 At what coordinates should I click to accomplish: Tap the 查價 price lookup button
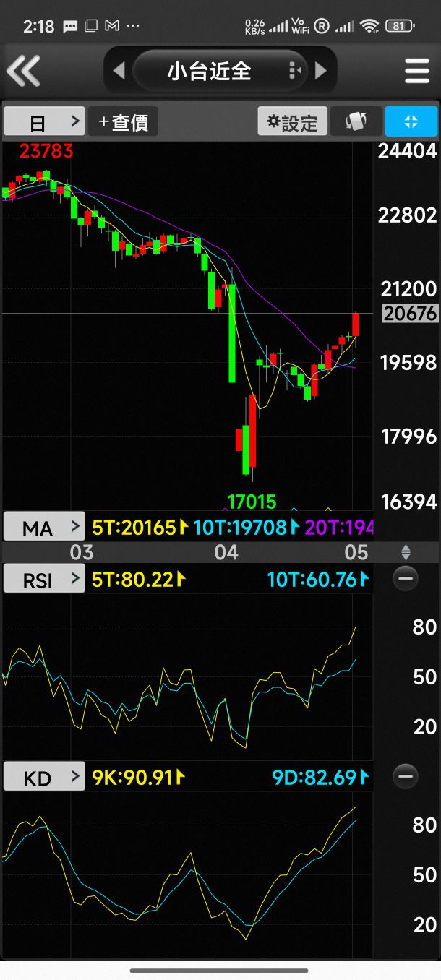tap(123, 121)
